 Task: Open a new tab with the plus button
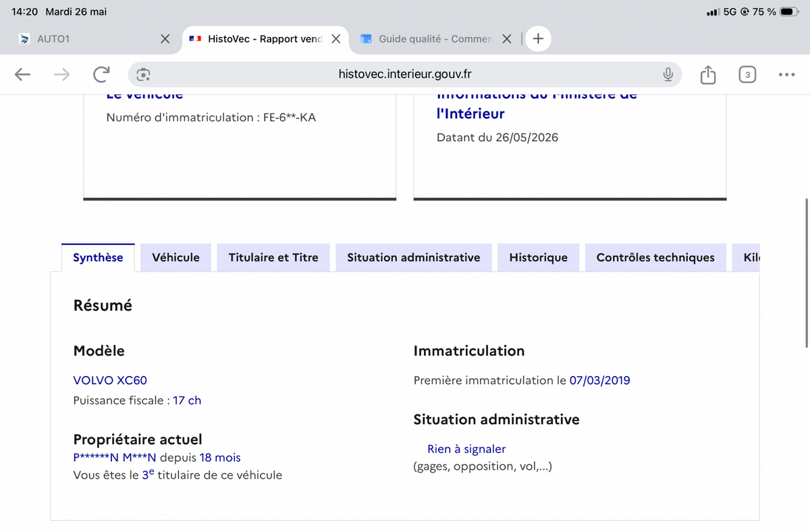click(538, 38)
